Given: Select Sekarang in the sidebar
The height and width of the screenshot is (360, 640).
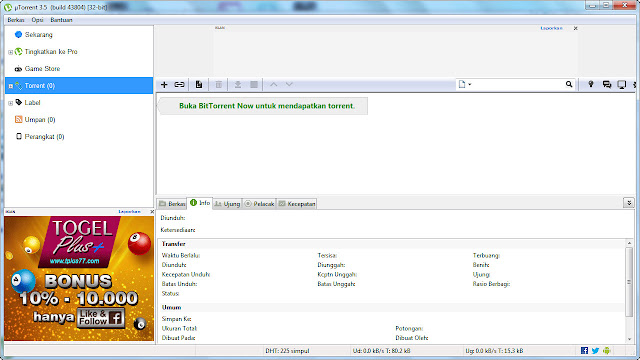Looking at the screenshot, I should pyautogui.click(x=39, y=35).
